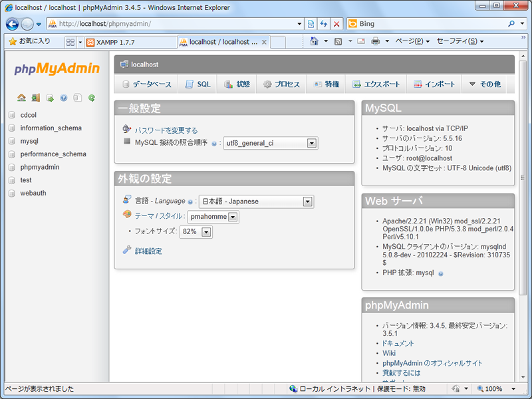Open the 詳細設定 settings link
The image size is (532, 399).
point(148,251)
